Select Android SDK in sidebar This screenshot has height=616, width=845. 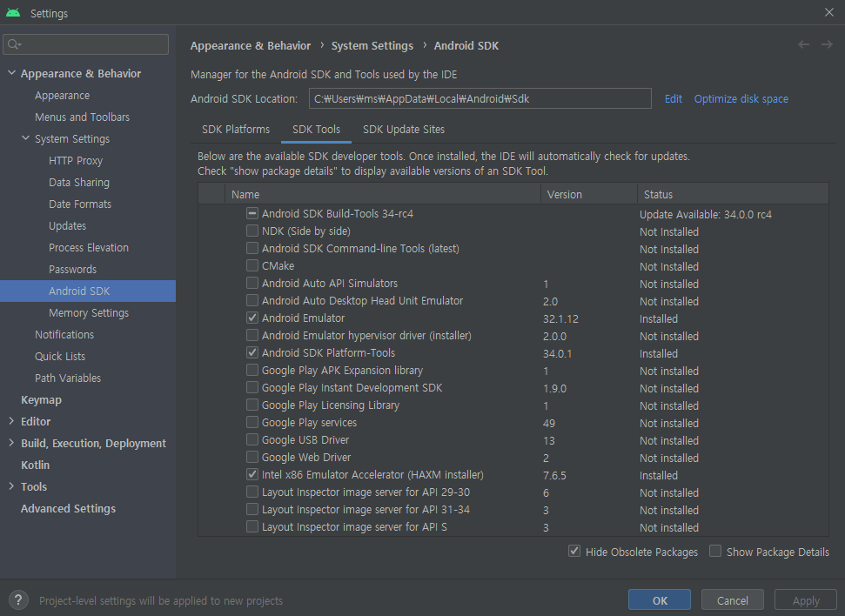point(88,291)
